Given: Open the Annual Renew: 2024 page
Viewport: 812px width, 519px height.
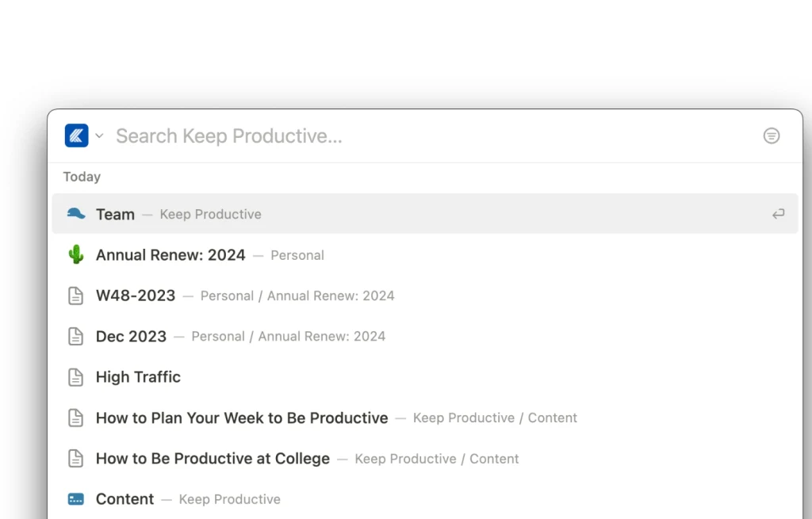Looking at the screenshot, I should [170, 254].
